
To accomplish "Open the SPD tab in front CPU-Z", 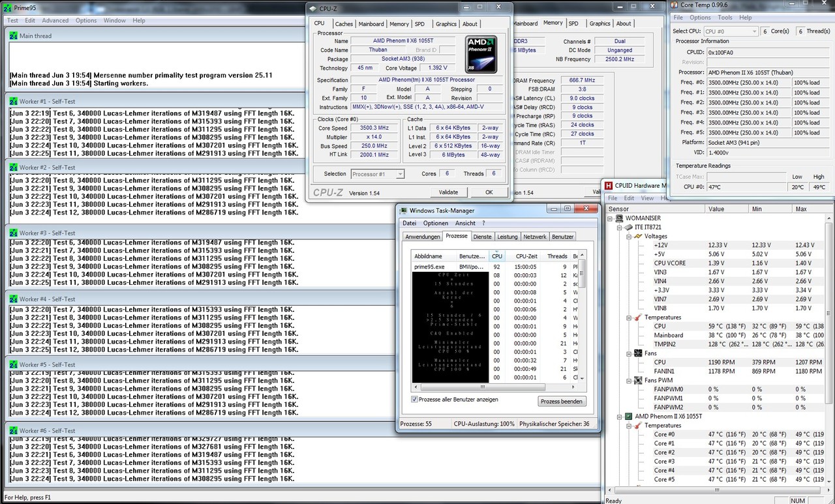I will click(x=418, y=24).
